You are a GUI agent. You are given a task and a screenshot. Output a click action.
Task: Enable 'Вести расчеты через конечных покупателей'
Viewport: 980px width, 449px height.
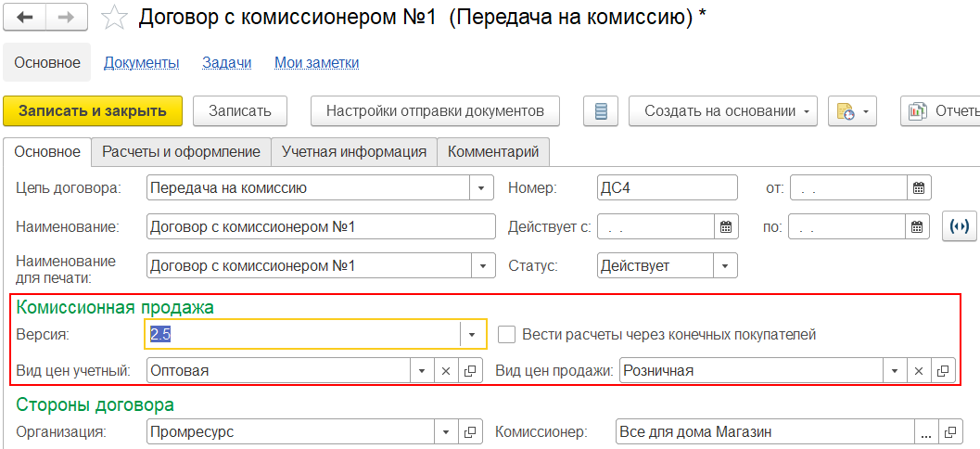[506, 334]
